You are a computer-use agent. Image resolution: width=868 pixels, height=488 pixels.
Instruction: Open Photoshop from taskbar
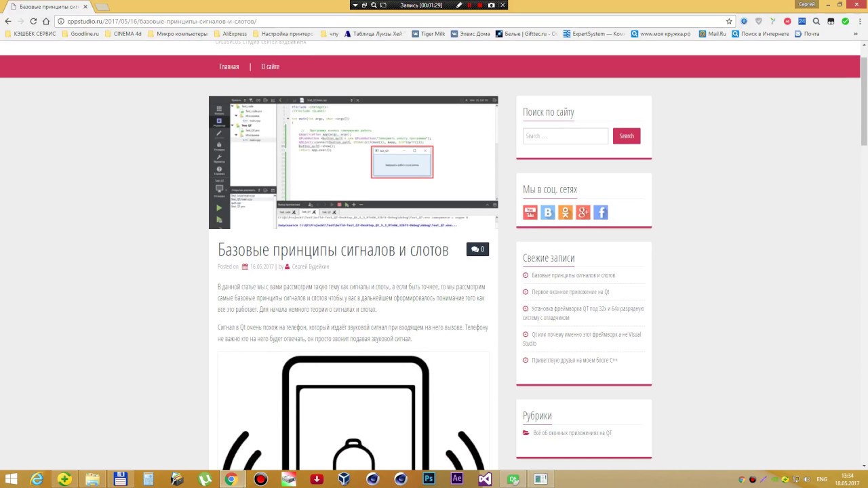(x=428, y=479)
